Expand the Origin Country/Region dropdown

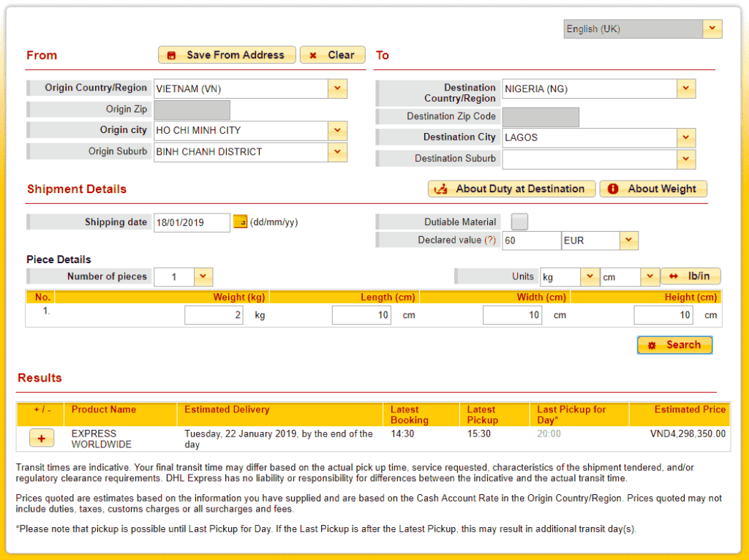pyautogui.click(x=338, y=88)
